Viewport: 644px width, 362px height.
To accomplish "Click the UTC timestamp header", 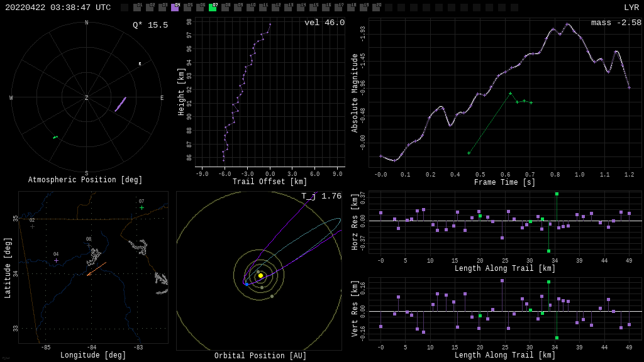I will click(58, 8).
